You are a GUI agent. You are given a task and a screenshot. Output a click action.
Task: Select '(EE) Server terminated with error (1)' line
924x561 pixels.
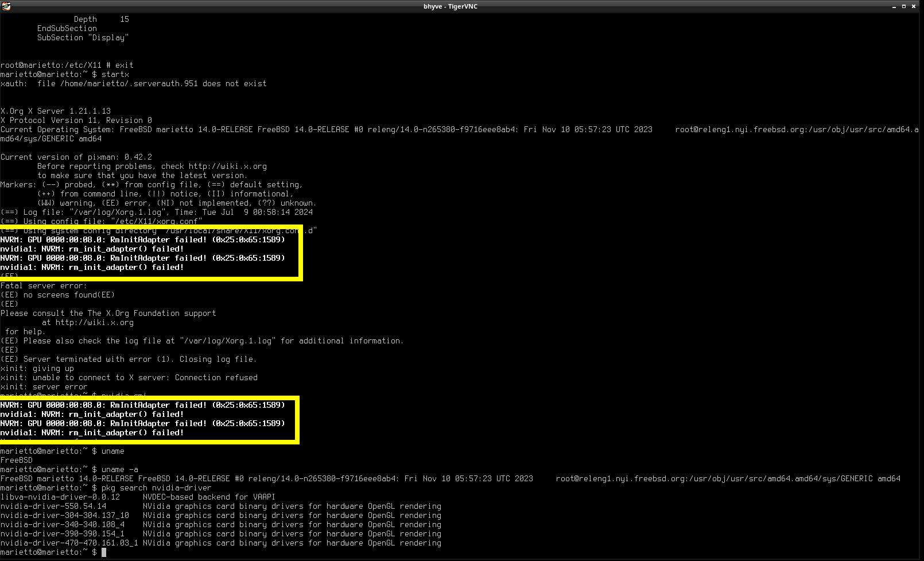(x=129, y=359)
